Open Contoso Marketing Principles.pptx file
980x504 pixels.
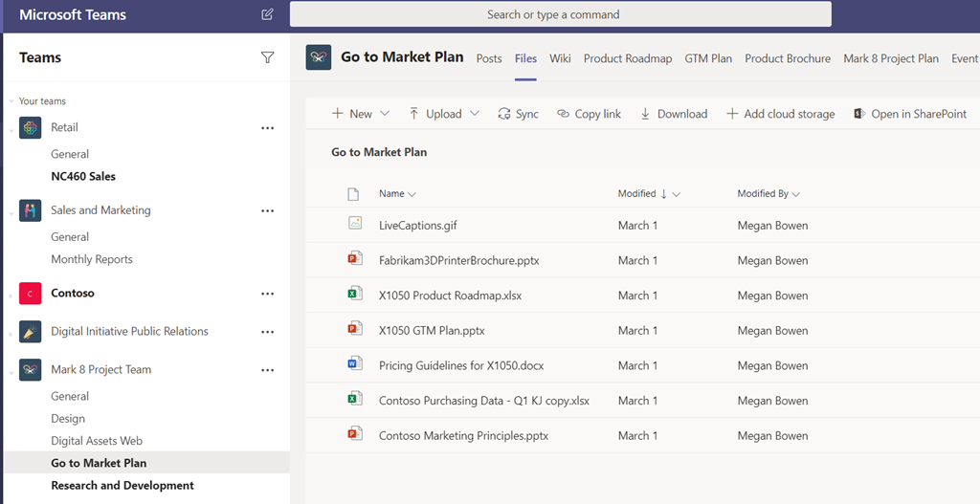click(464, 435)
